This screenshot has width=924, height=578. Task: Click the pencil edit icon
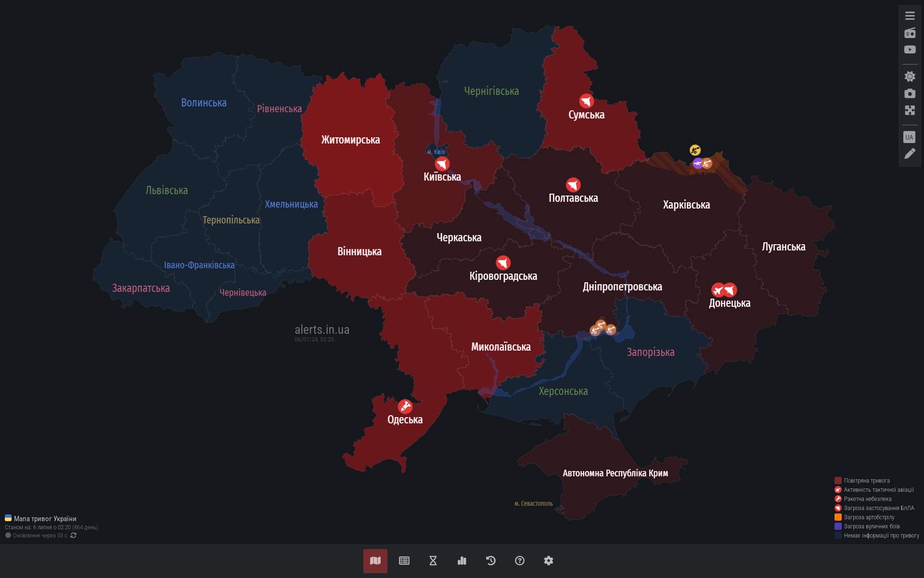910,154
